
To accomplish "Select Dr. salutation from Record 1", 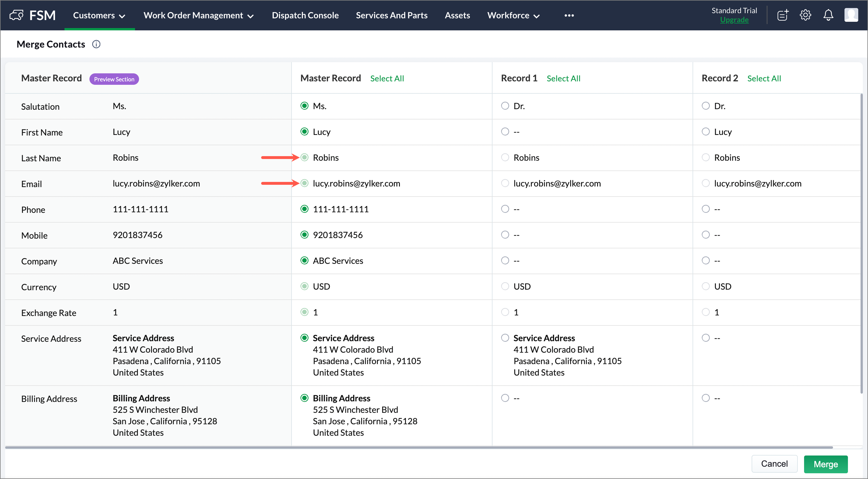I will [505, 106].
